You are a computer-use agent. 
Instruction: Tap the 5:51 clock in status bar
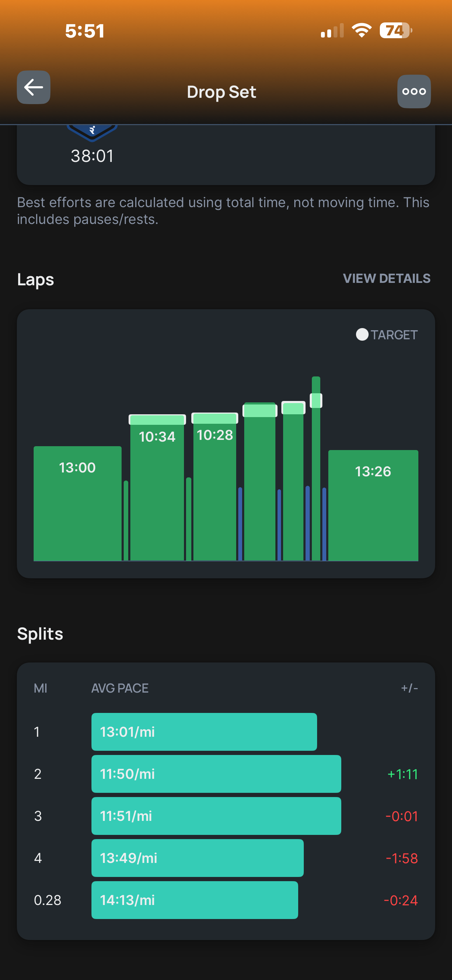click(x=84, y=31)
